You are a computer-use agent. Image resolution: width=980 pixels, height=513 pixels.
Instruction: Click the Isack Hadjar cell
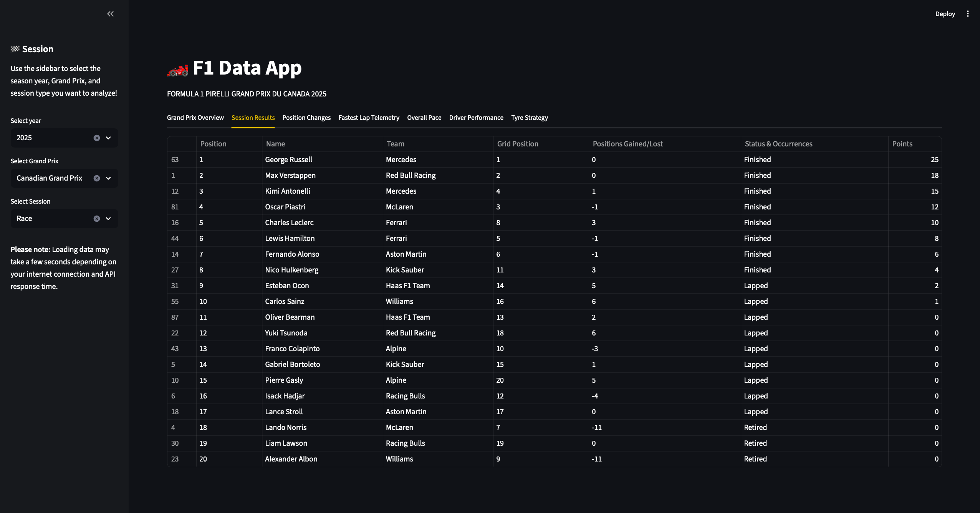click(323, 396)
